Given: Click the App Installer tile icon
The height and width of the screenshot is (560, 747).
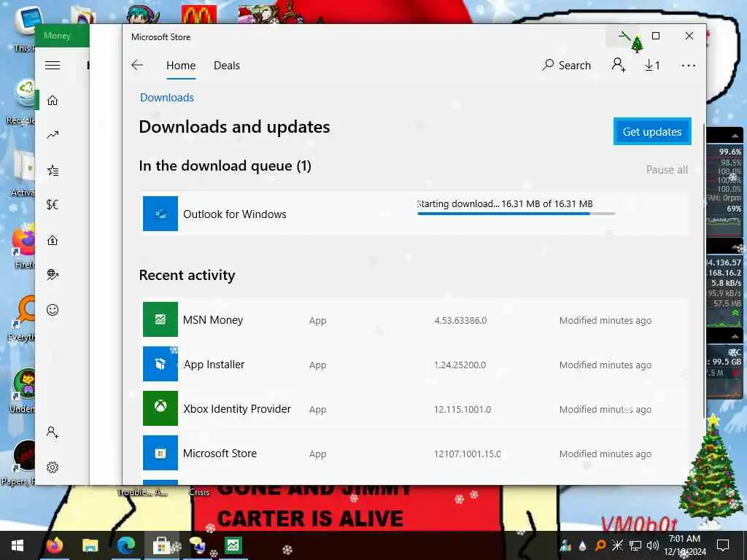Looking at the screenshot, I should 160,364.
